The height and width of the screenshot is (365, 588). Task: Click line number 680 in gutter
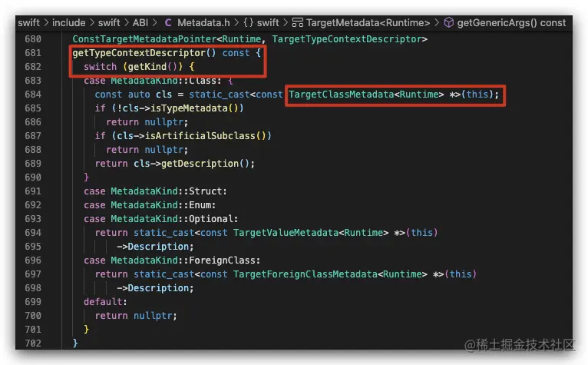(x=33, y=39)
